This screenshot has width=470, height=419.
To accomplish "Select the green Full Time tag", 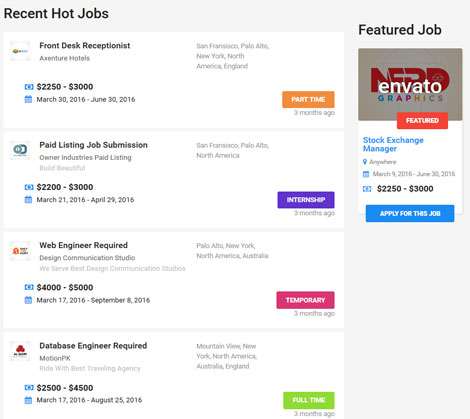I will [309, 400].
